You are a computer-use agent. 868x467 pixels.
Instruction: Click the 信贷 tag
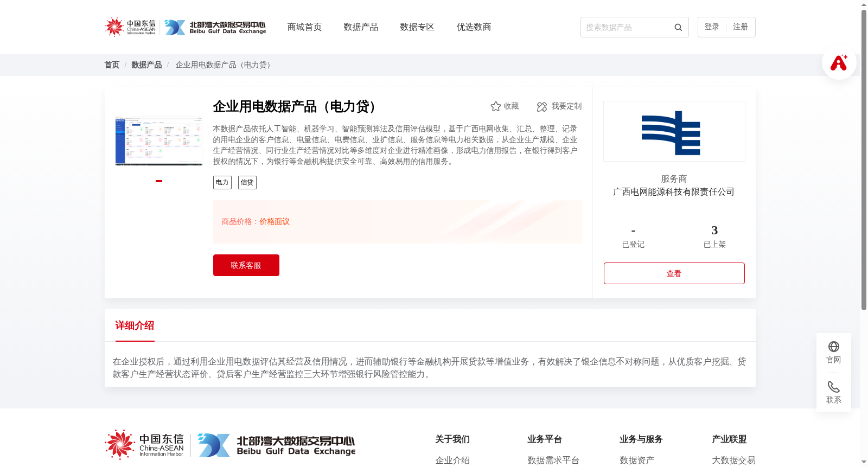[247, 182]
